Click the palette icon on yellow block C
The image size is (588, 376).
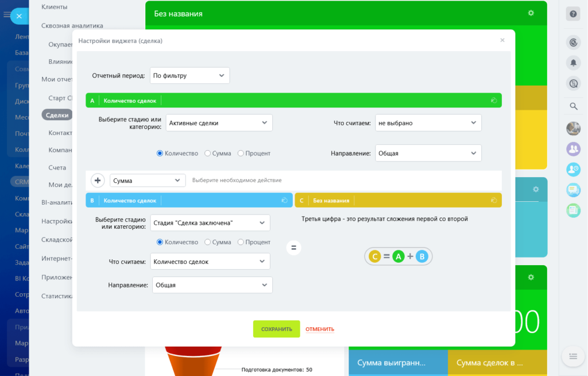click(x=494, y=201)
